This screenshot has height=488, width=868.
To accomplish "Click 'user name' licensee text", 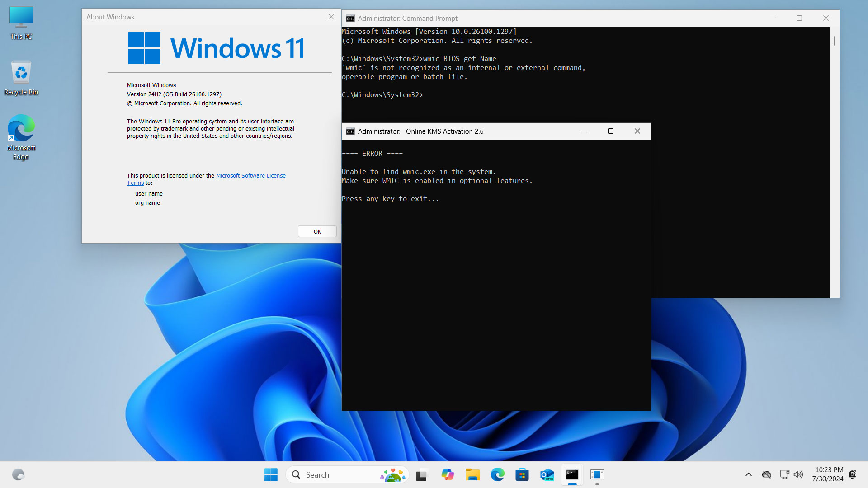I will click(x=149, y=194).
